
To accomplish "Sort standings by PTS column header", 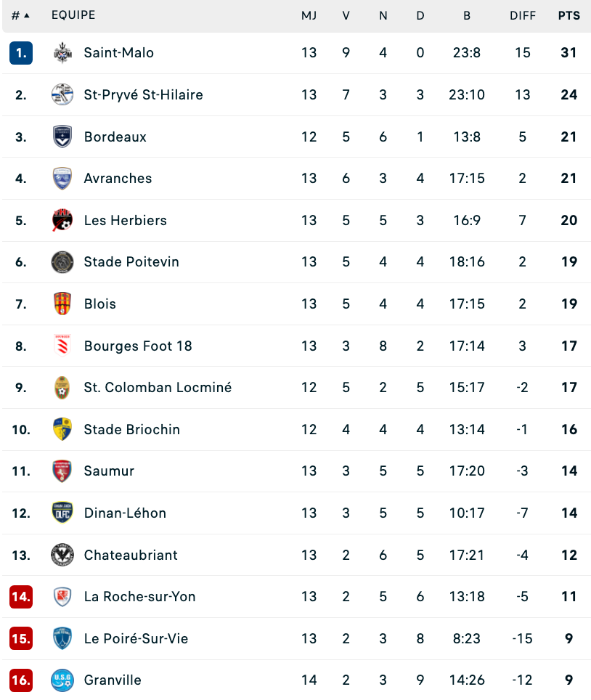I will pos(568,16).
